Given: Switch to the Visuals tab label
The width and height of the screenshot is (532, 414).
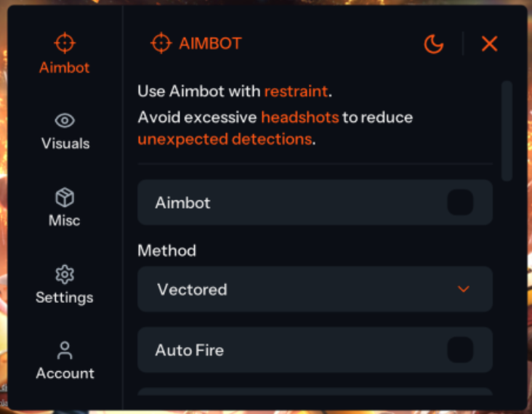Looking at the screenshot, I should [65, 144].
